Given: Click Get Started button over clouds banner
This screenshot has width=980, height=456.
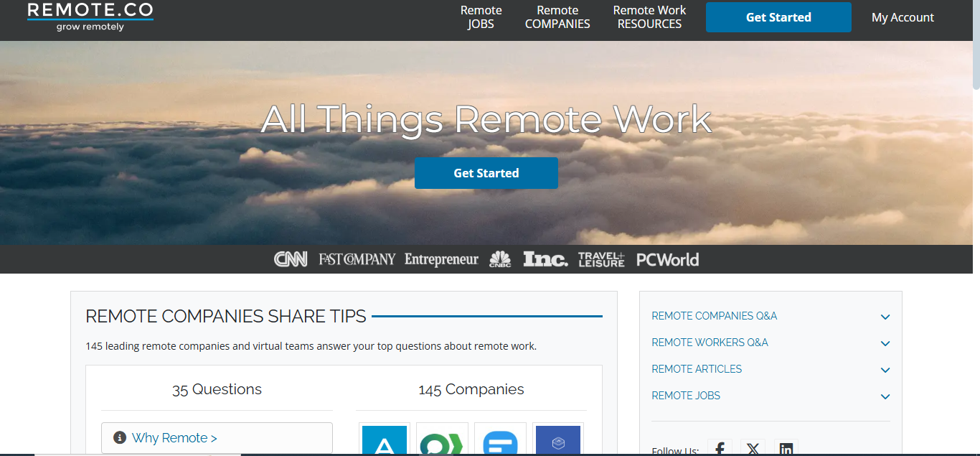Looking at the screenshot, I should (486, 173).
